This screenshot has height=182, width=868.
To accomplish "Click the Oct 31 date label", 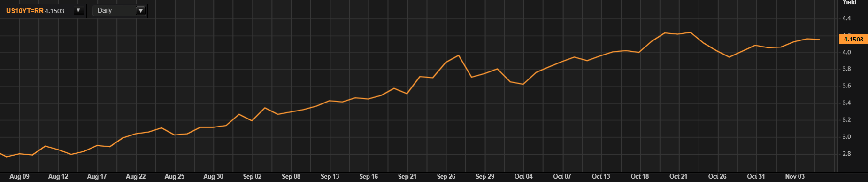I will click(756, 177).
